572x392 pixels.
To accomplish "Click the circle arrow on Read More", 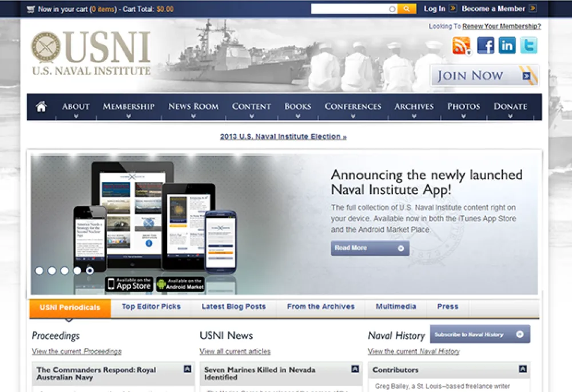I will point(400,248).
